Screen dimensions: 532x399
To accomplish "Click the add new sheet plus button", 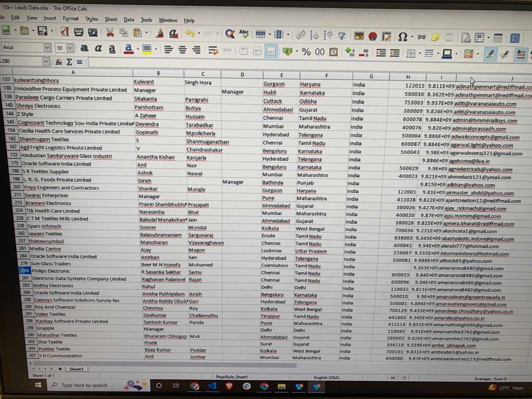I will [60, 369].
